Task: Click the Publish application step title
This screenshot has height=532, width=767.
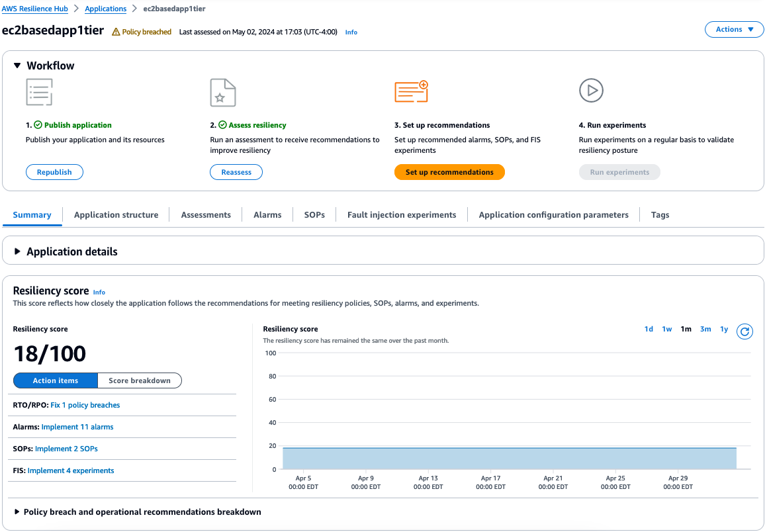Action: (78, 125)
